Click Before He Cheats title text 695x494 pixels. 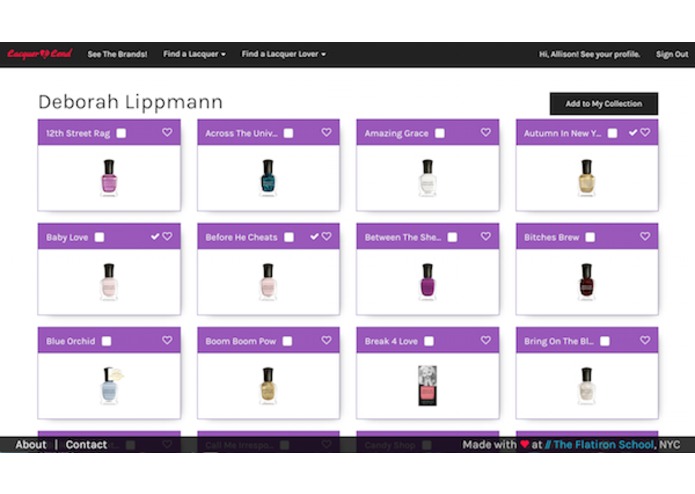[x=242, y=237]
